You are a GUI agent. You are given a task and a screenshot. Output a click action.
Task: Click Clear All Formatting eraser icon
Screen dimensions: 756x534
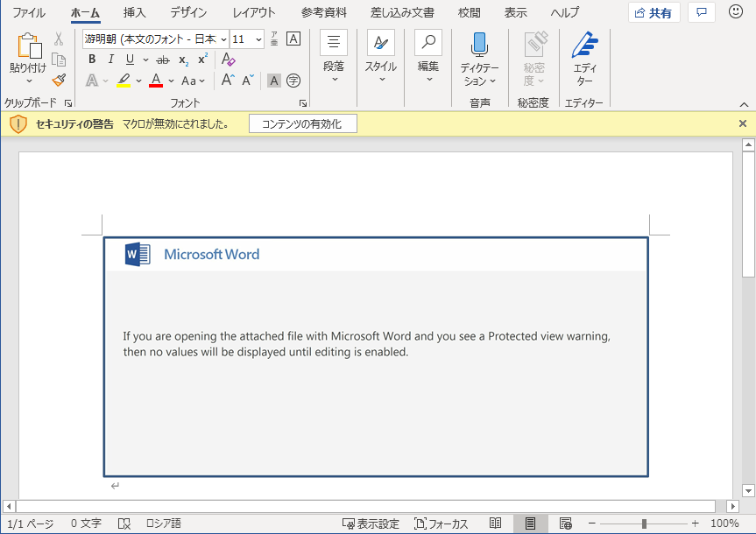point(228,60)
